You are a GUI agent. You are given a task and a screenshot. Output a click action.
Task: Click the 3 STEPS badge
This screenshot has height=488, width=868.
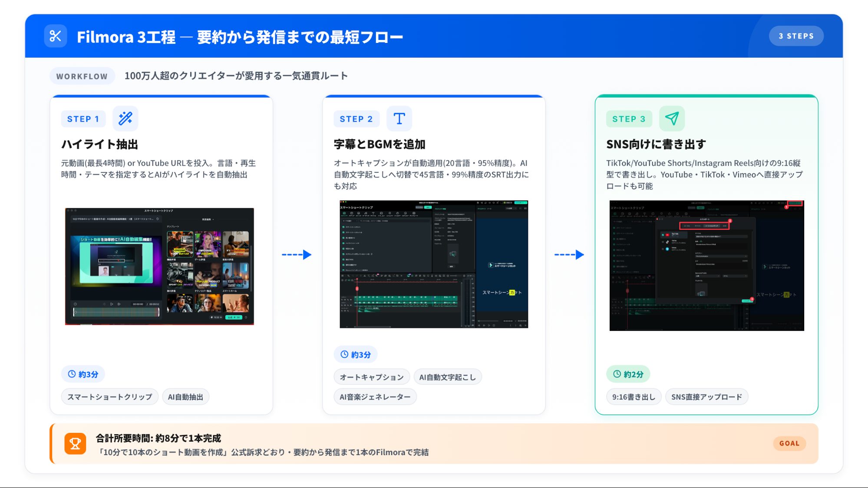pyautogui.click(x=796, y=36)
